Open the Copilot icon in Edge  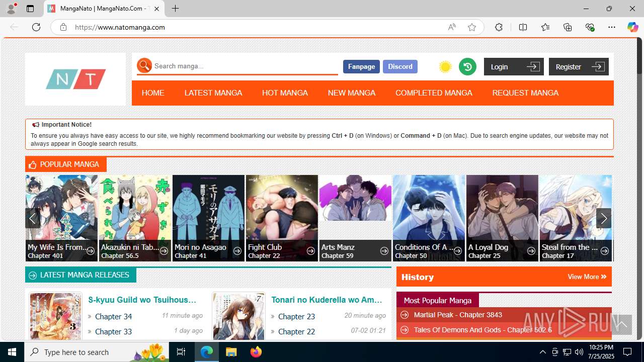pos(632,27)
